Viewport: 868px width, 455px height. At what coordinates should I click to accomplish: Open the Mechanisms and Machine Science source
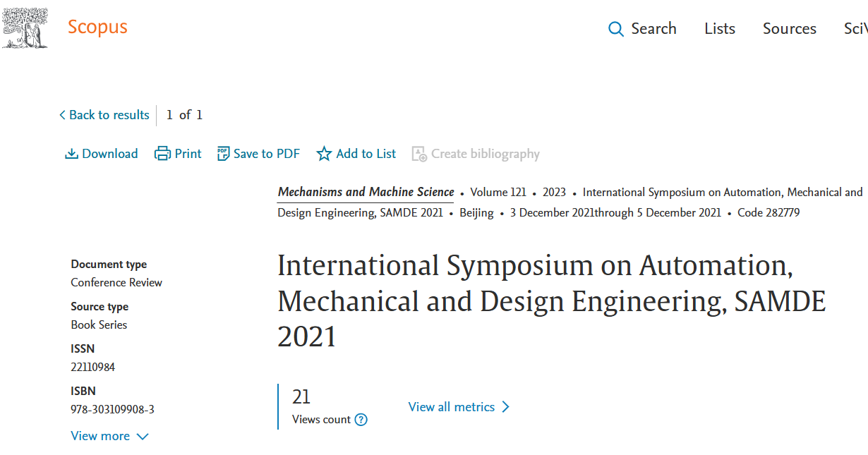coord(366,192)
